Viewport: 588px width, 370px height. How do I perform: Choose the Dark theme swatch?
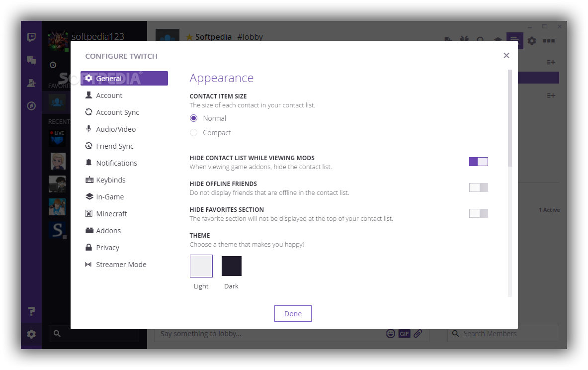(x=232, y=266)
